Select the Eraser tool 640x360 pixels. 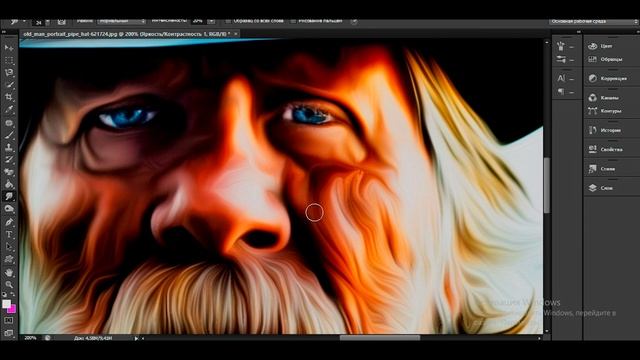click(9, 172)
